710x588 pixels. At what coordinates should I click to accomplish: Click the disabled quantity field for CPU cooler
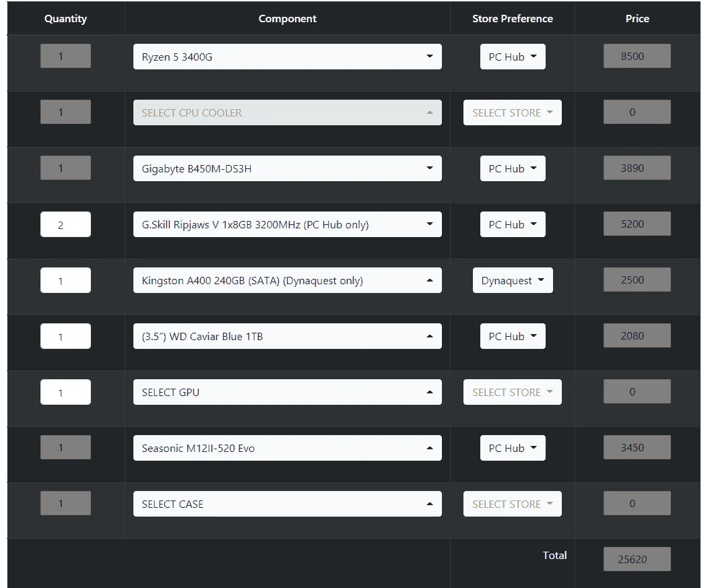click(65, 112)
